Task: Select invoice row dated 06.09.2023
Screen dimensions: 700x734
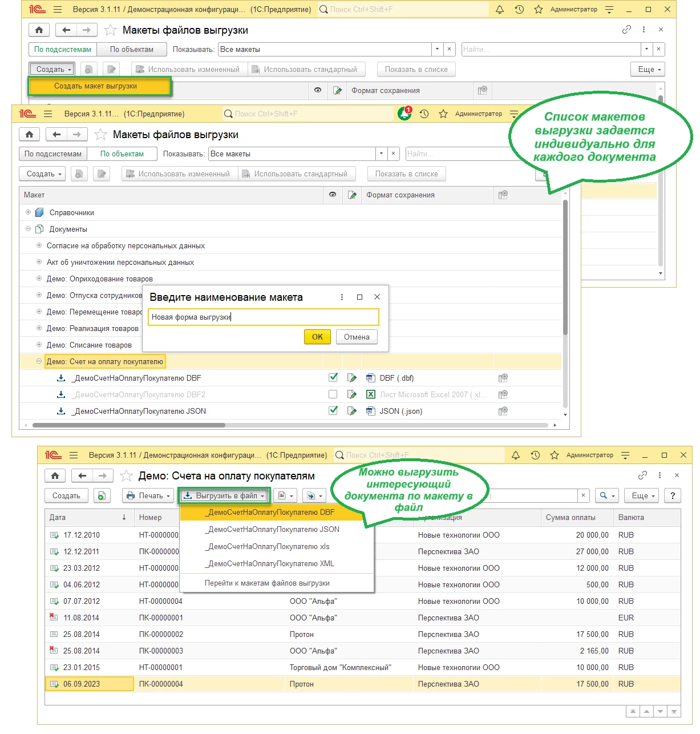Action: [363, 684]
